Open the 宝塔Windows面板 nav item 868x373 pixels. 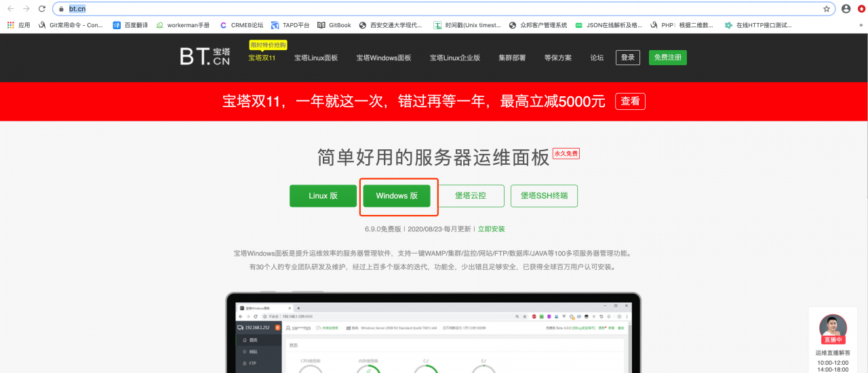point(384,58)
